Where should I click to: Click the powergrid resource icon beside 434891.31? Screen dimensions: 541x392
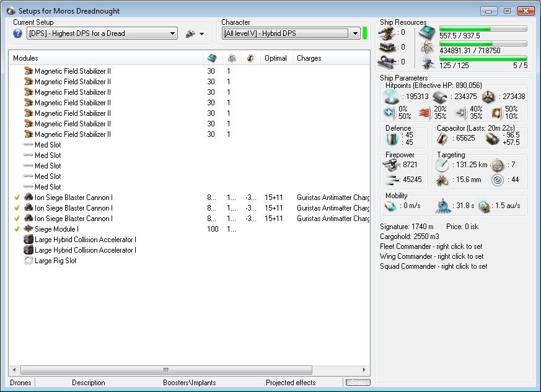tap(427, 48)
